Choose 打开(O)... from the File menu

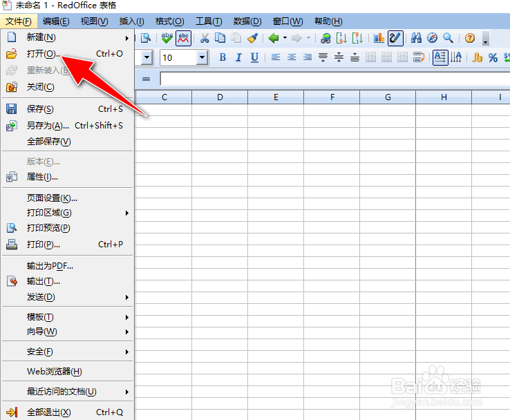(68, 54)
